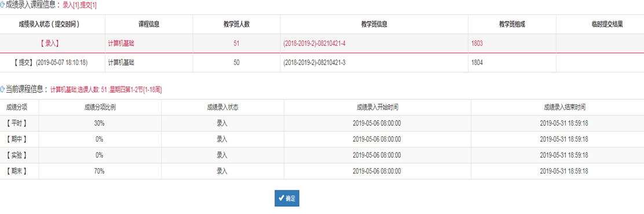Click the 教学班信息 column header
This screenshot has height=214, width=644.
(374, 24)
